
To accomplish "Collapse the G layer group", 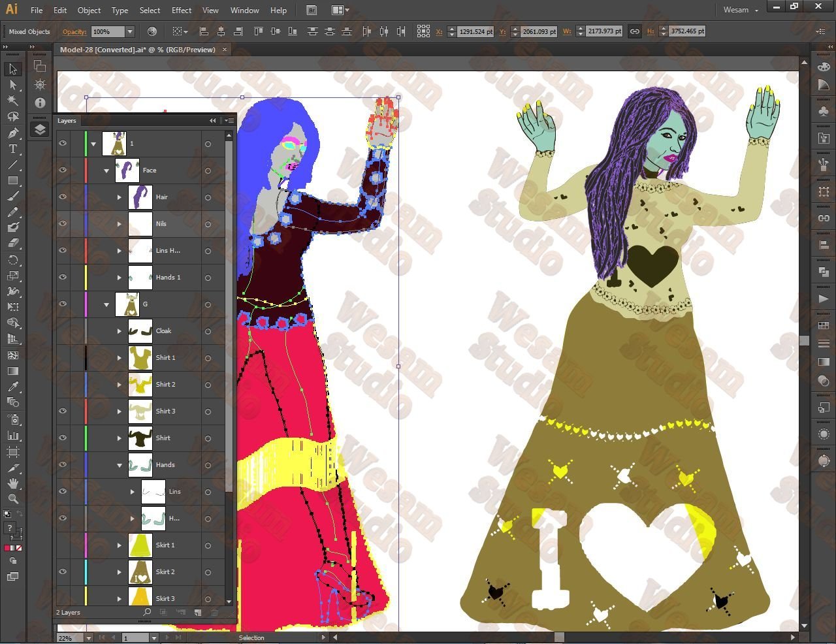I will 106,304.
